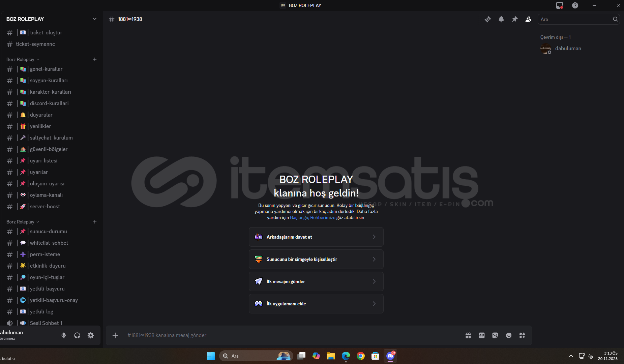Open the emoji picker
This screenshot has width=624, height=364.
(509, 335)
